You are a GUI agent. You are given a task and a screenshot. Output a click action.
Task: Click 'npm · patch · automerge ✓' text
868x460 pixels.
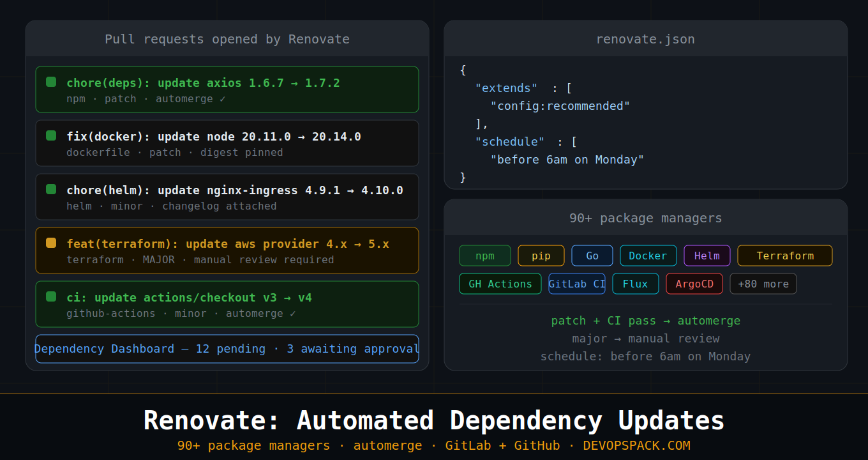coord(146,99)
